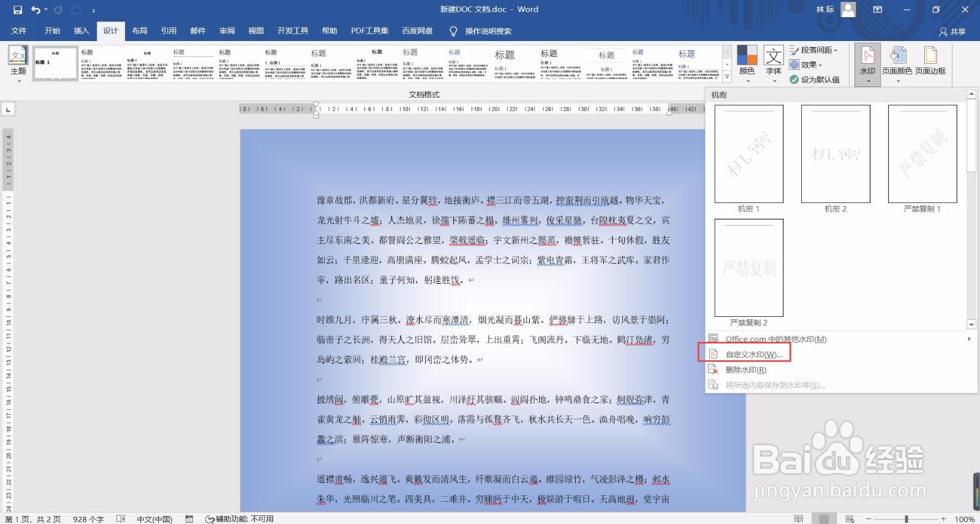Click the tab stop selector at ruler corner
Screen dimensions: 980x524
[8, 110]
